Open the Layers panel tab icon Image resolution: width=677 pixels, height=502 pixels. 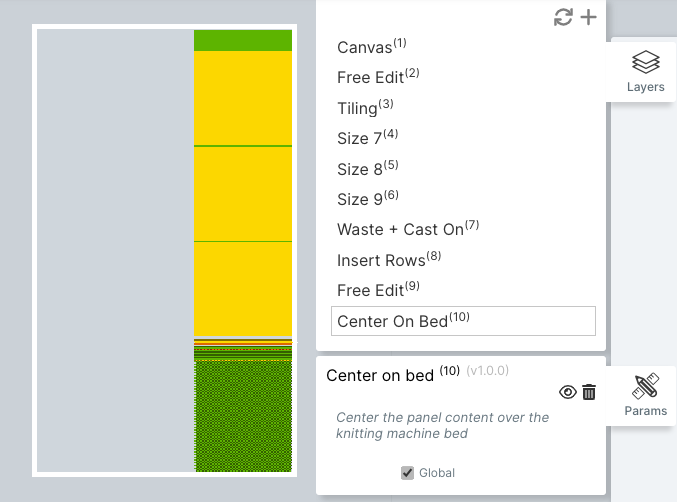pyautogui.click(x=645, y=63)
